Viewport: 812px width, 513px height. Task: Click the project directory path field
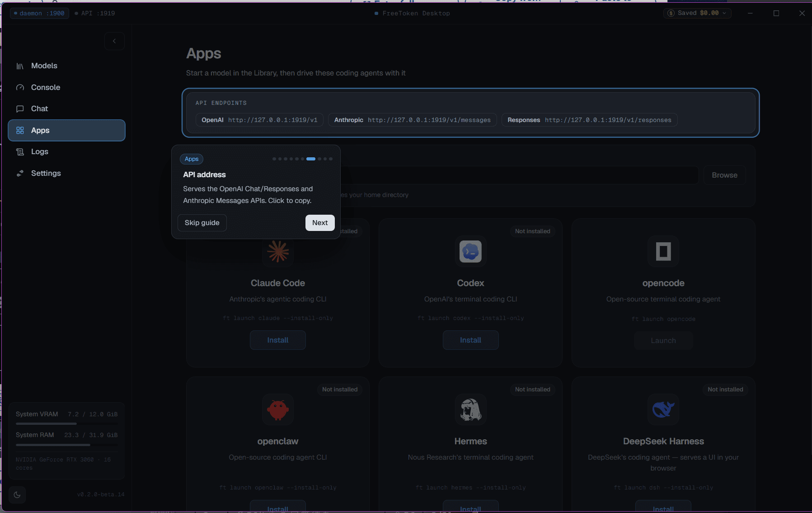pyautogui.click(x=519, y=175)
